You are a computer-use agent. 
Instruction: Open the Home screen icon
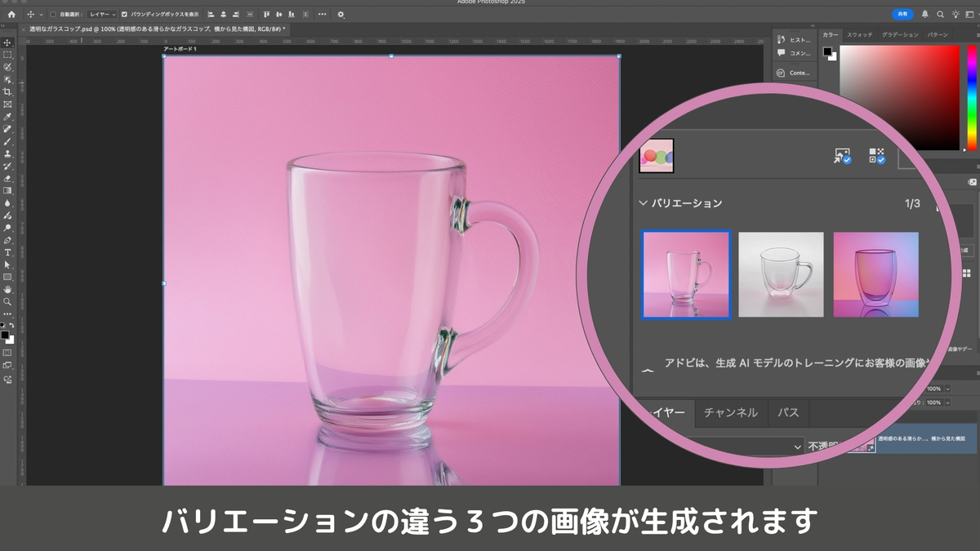click(11, 14)
